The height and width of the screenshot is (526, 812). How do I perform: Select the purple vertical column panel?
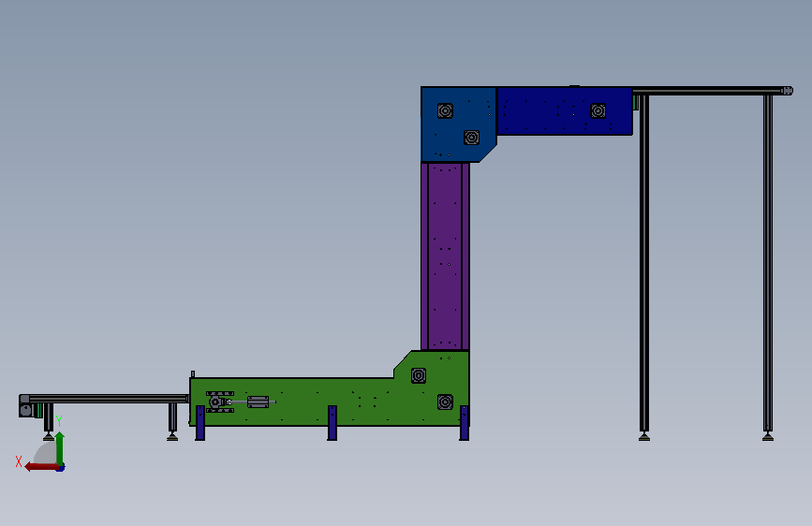445,256
